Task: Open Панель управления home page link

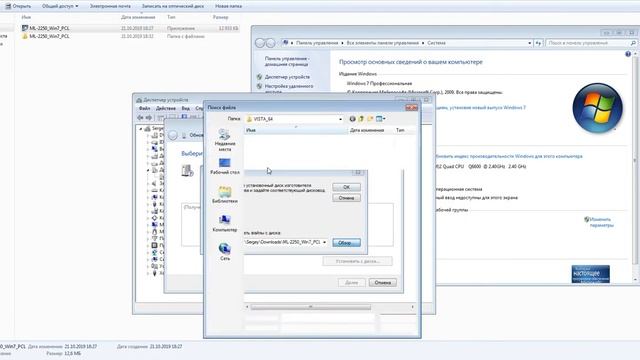Action: [286, 61]
